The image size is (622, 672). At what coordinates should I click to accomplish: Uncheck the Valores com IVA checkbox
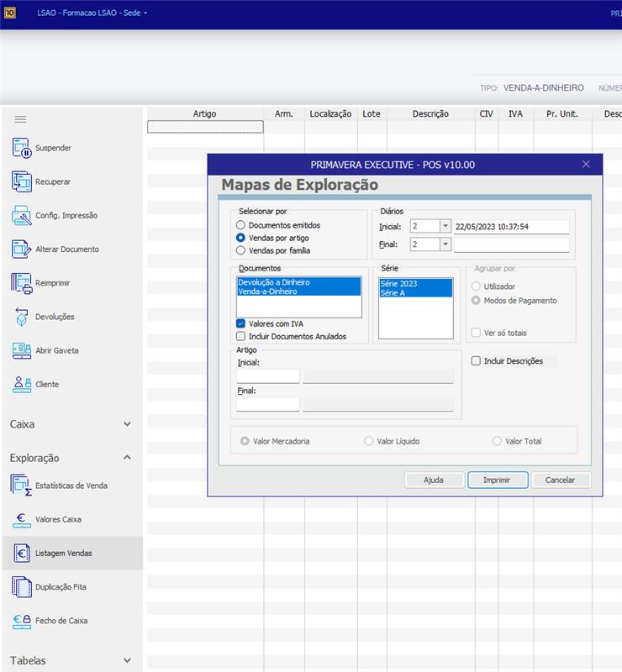(241, 323)
